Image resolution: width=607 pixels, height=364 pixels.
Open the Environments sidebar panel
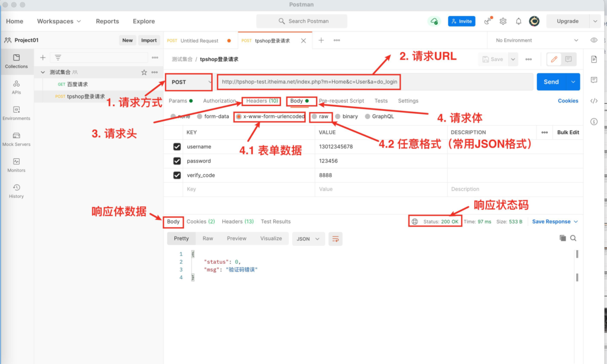[x=16, y=113]
